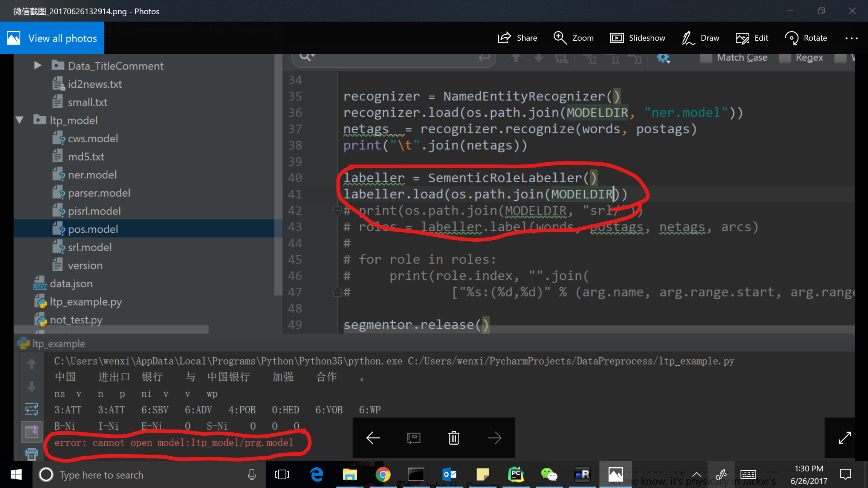This screenshot has height=488, width=868.
Task: Share the current photo
Action: (517, 38)
